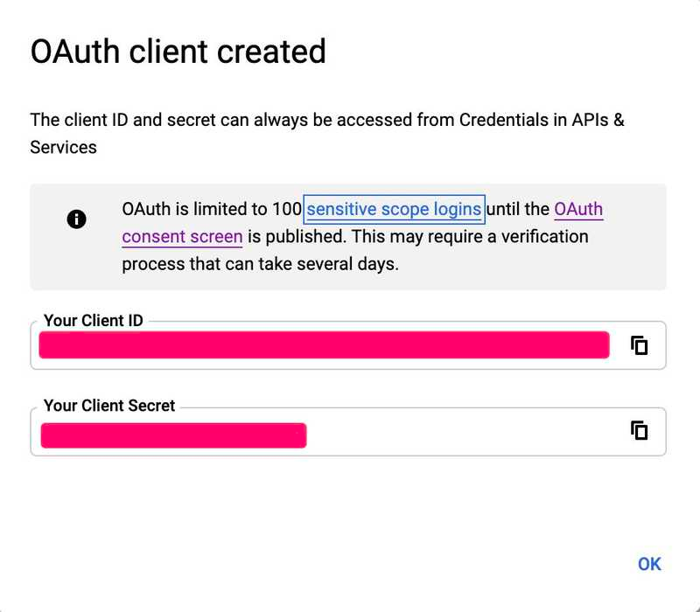Click 'until the' text in info banner
This screenshot has width=700, height=612.
[518, 209]
